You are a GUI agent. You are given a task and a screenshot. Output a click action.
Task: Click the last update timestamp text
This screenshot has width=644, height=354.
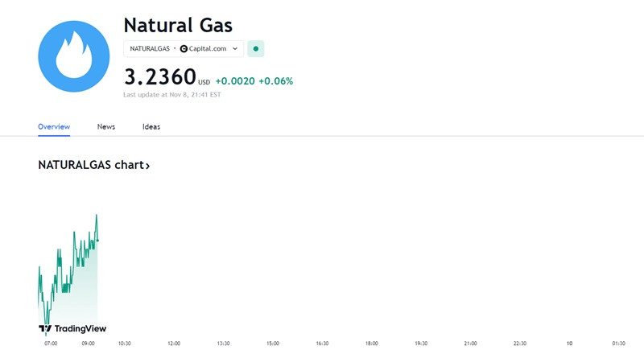(x=172, y=95)
